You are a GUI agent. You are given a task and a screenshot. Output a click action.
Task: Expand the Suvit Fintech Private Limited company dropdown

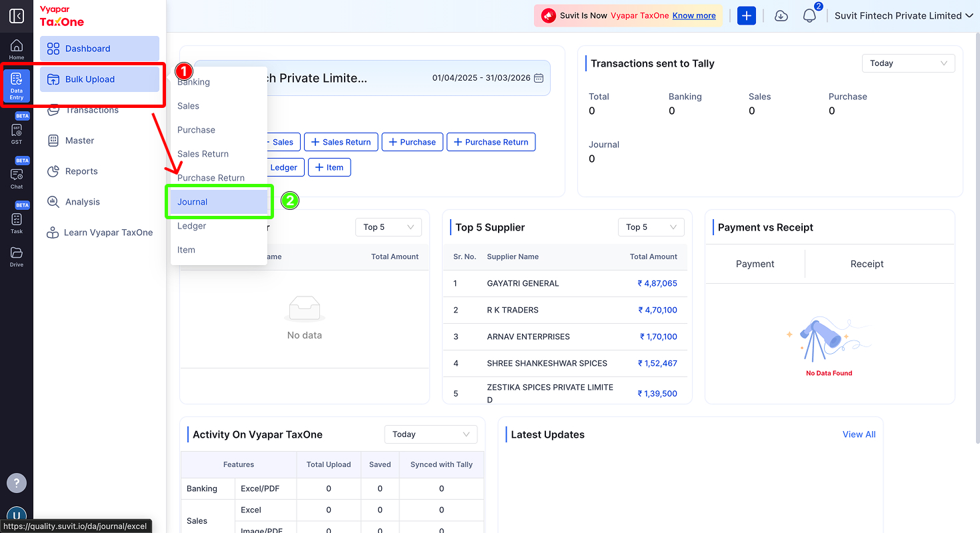tap(904, 16)
